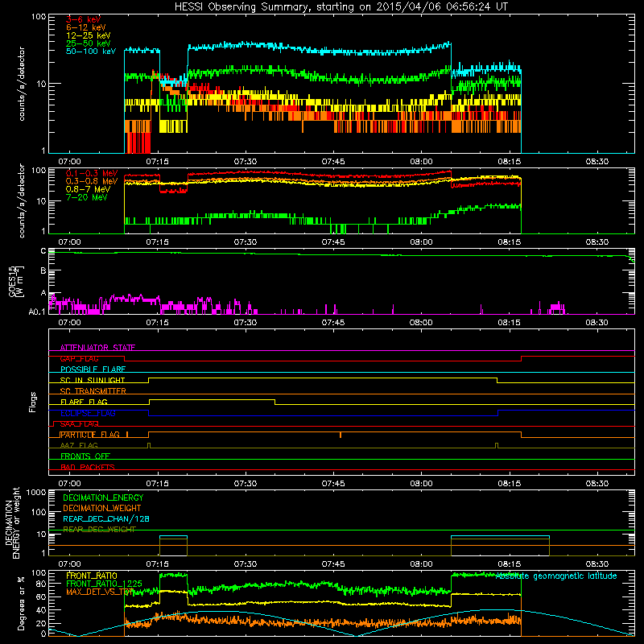Select the SAA_FLAG label

[x=79, y=424]
